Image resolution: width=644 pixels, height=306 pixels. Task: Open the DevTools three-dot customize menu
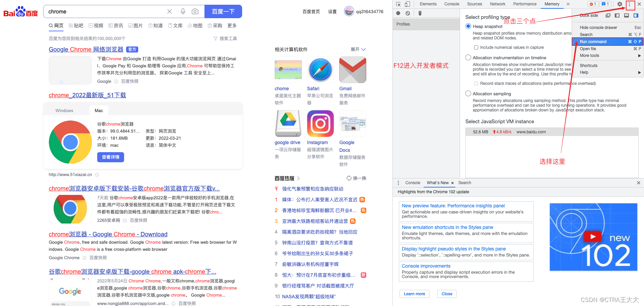coord(630,4)
